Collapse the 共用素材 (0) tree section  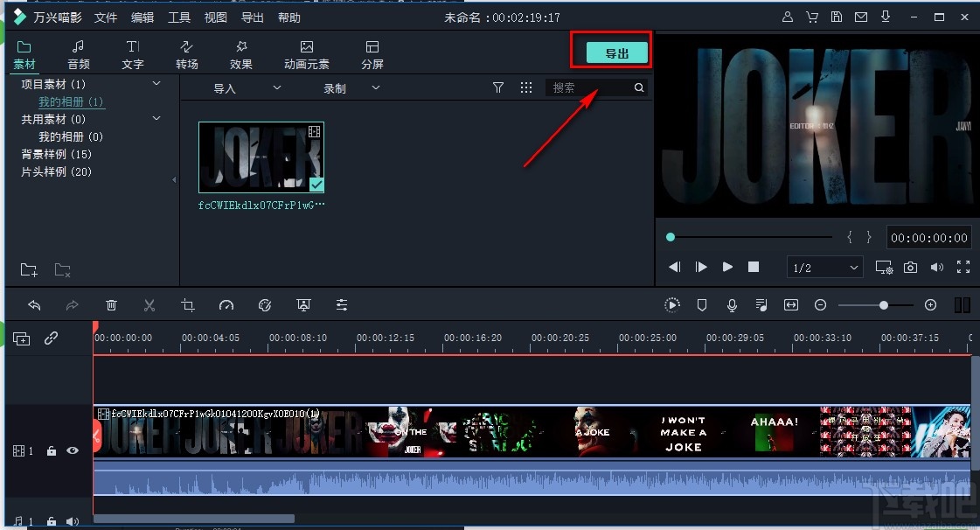coord(156,118)
